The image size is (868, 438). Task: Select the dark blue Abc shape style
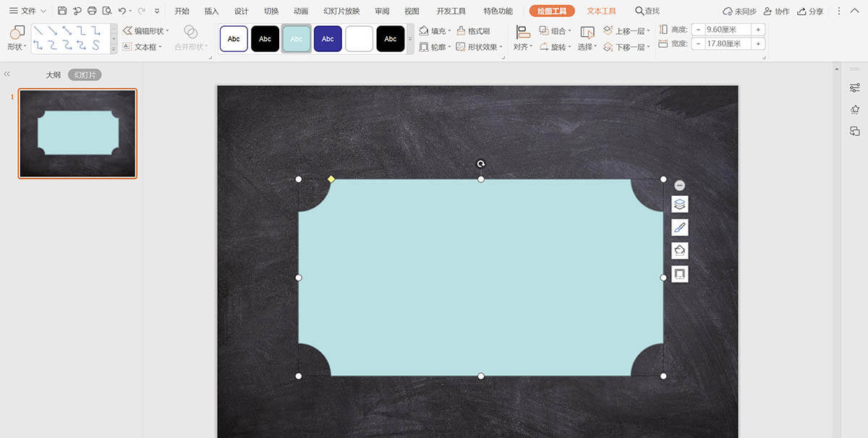click(x=328, y=39)
